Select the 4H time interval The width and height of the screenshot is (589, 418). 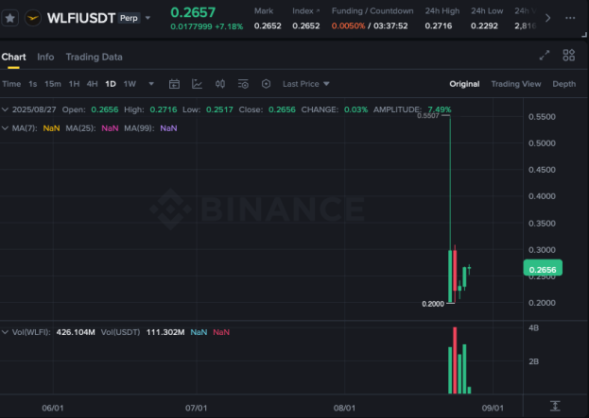[92, 84]
